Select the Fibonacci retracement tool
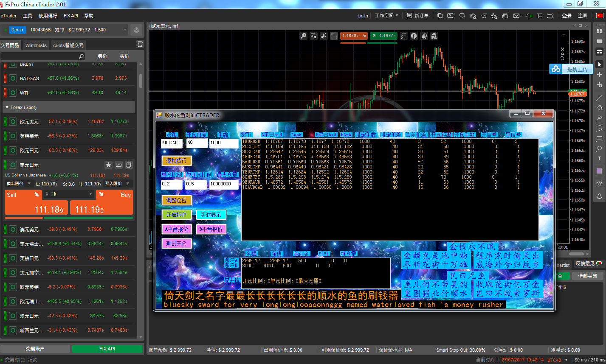 [x=599, y=128]
